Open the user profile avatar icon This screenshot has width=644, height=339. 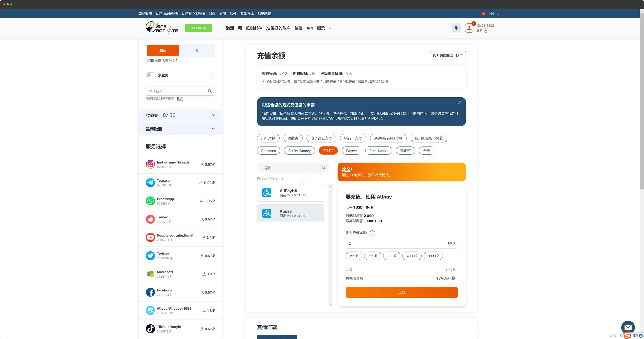tap(469, 28)
